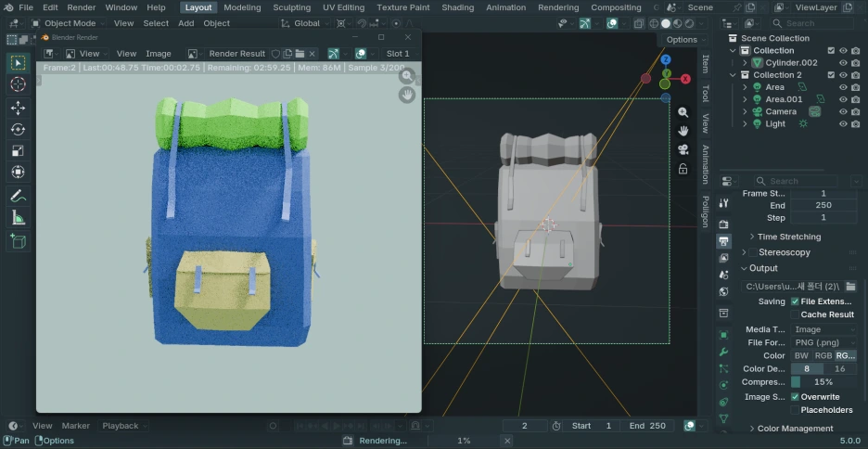Activate the 3D Cursor tool

tap(18, 84)
